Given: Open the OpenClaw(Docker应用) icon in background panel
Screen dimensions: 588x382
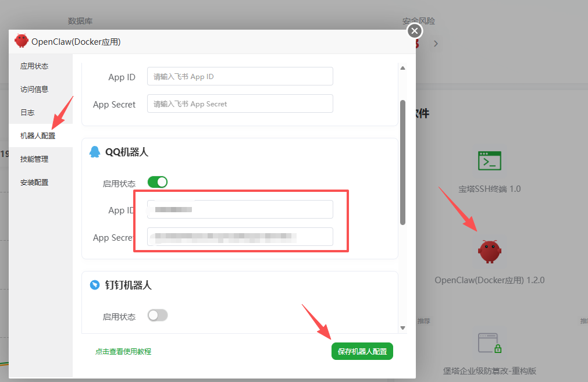Looking at the screenshot, I should tap(489, 252).
